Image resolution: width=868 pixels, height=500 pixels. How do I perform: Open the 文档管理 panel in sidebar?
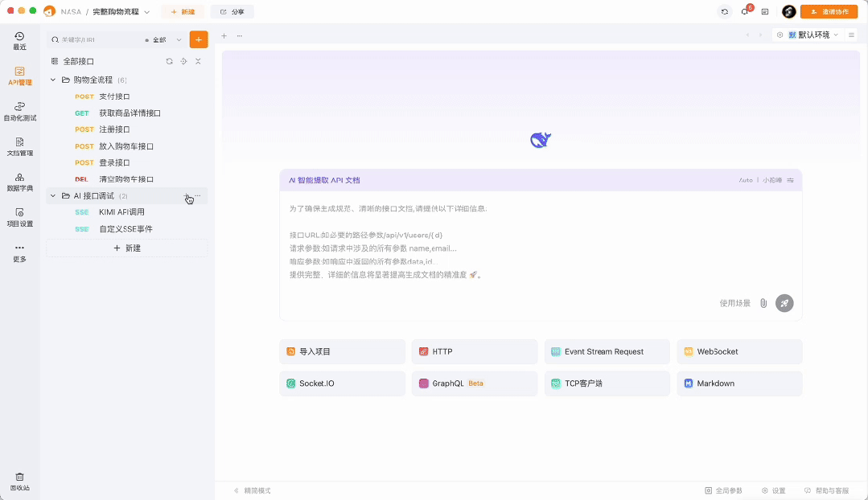coord(19,146)
